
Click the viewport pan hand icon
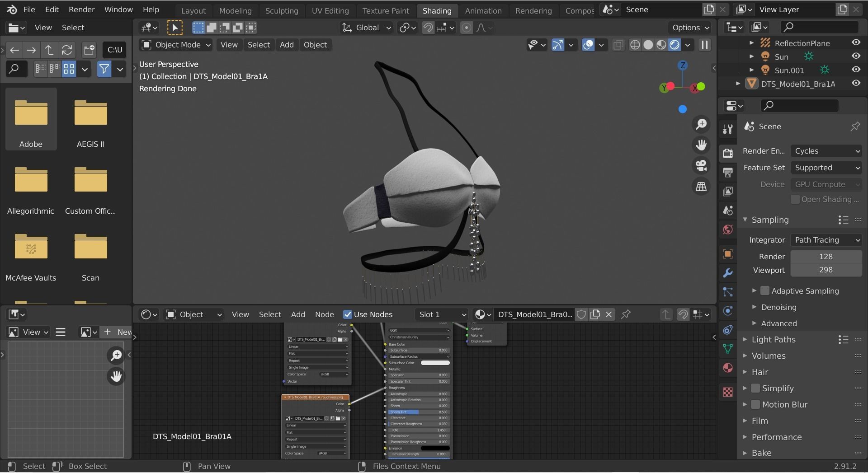pos(701,145)
